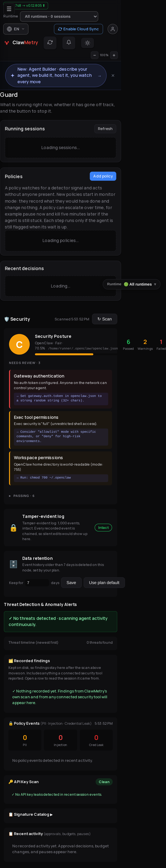Click the Use plan default button
The width and height of the screenshot is (166, 868).
tap(104, 583)
